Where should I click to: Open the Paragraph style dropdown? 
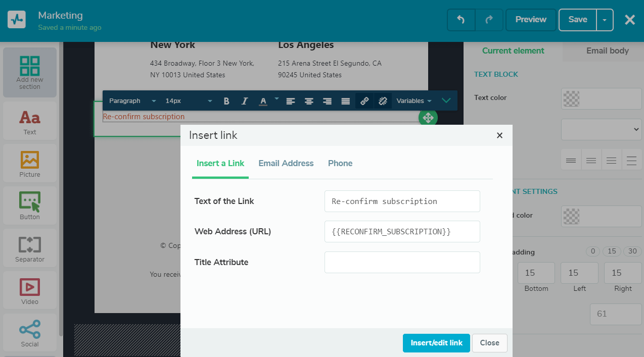pyautogui.click(x=132, y=101)
